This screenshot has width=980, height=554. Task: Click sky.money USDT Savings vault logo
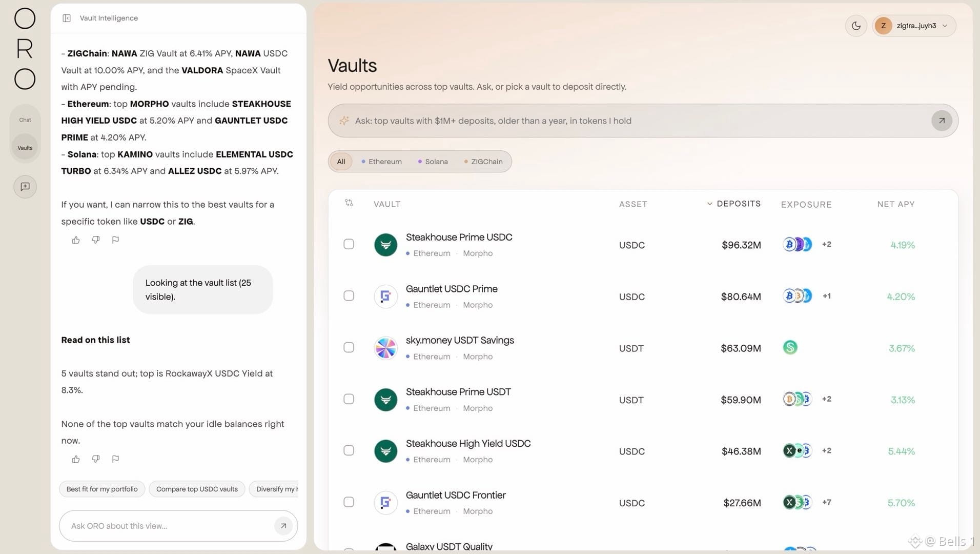click(x=386, y=348)
